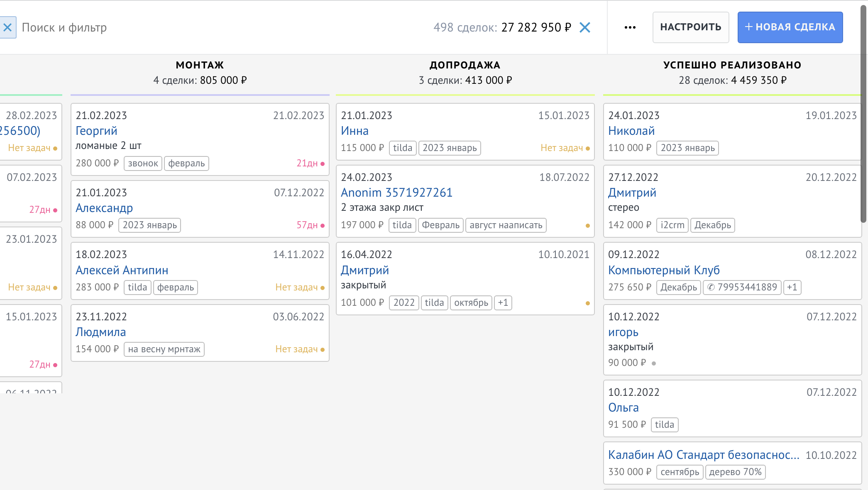The width and height of the screenshot is (868, 490).
Task: Click phone tag 79953441889
Action: click(x=742, y=287)
